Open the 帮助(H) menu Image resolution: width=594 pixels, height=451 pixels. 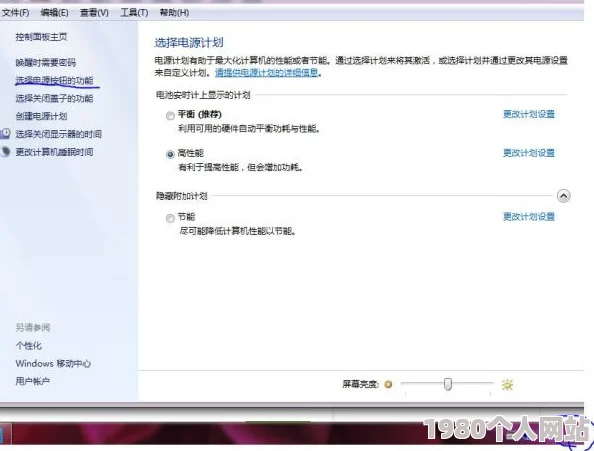[x=174, y=13]
